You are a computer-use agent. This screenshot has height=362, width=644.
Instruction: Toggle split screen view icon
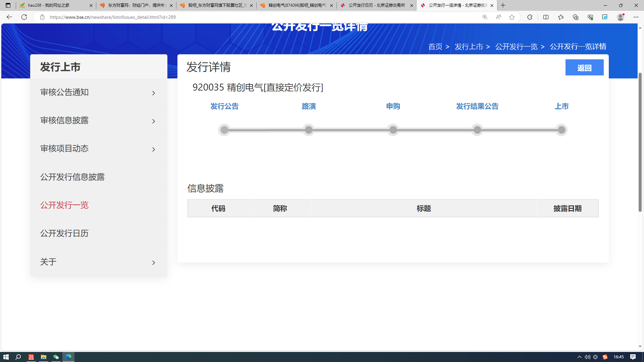click(546, 17)
